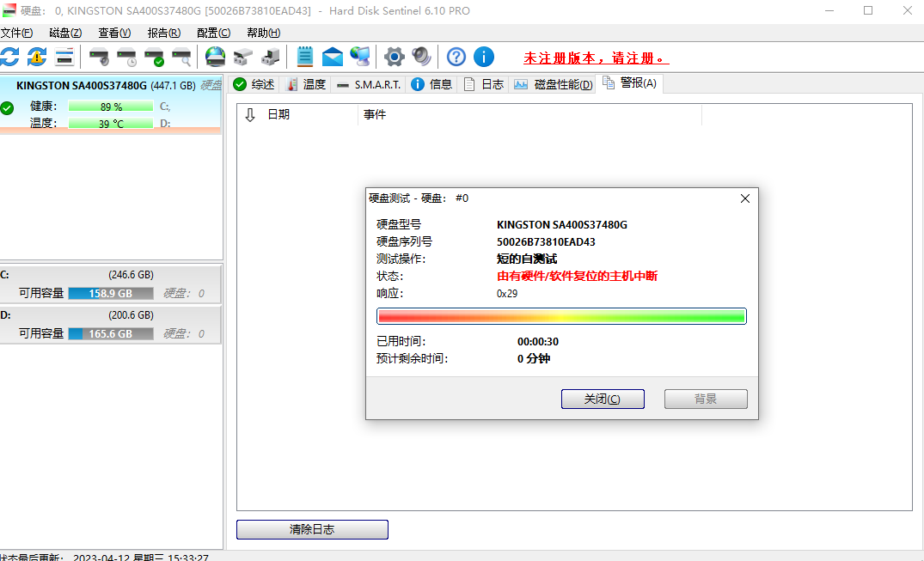The height and width of the screenshot is (561, 924).
Task: Click the globe and monitor network icon
Action: coord(360,57)
